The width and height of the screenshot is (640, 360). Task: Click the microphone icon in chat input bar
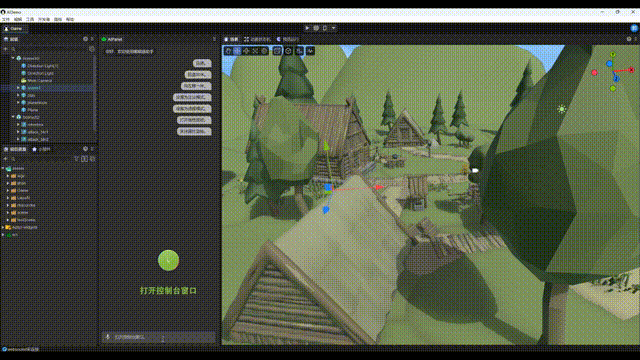[108, 337]
